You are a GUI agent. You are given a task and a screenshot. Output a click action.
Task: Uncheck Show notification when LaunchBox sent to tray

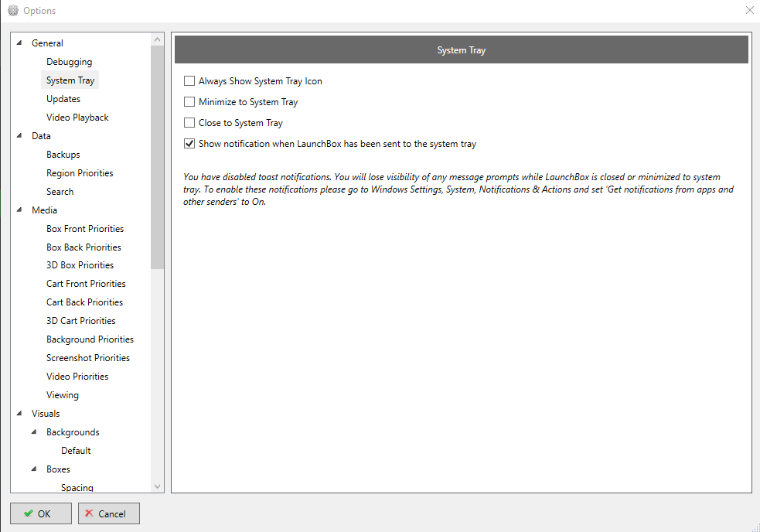click(189, 144)
